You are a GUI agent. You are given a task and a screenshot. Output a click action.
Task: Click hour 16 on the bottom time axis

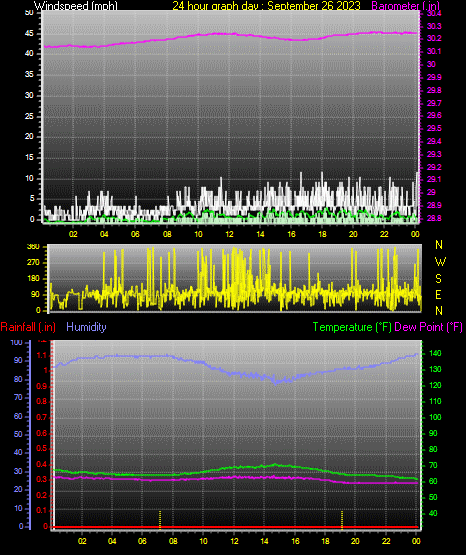295,541
